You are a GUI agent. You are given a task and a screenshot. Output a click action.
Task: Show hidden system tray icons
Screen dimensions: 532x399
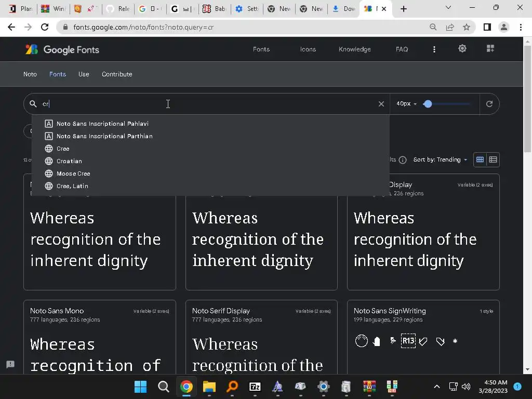437,387
